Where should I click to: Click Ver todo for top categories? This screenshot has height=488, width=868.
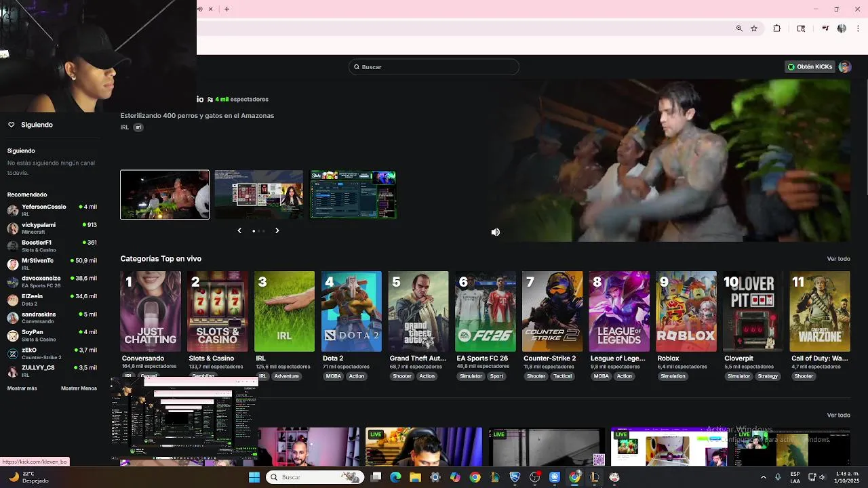click(838, 259)
